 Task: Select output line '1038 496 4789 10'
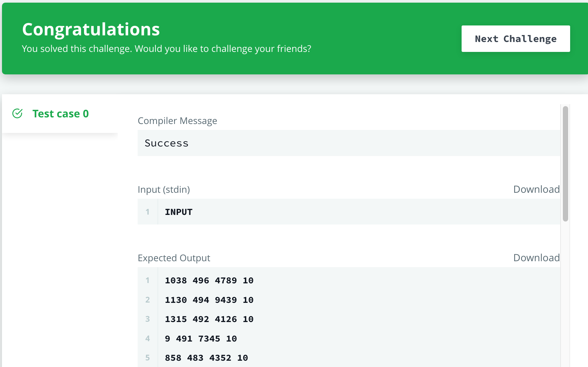click(x=209, y=280)
